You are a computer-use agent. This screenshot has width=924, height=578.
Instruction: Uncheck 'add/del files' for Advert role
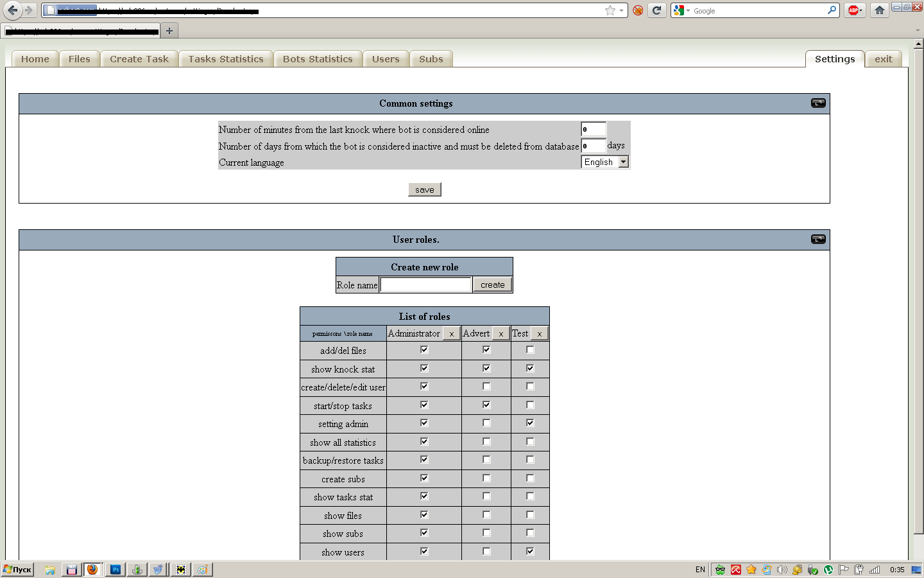pos(486,350)
